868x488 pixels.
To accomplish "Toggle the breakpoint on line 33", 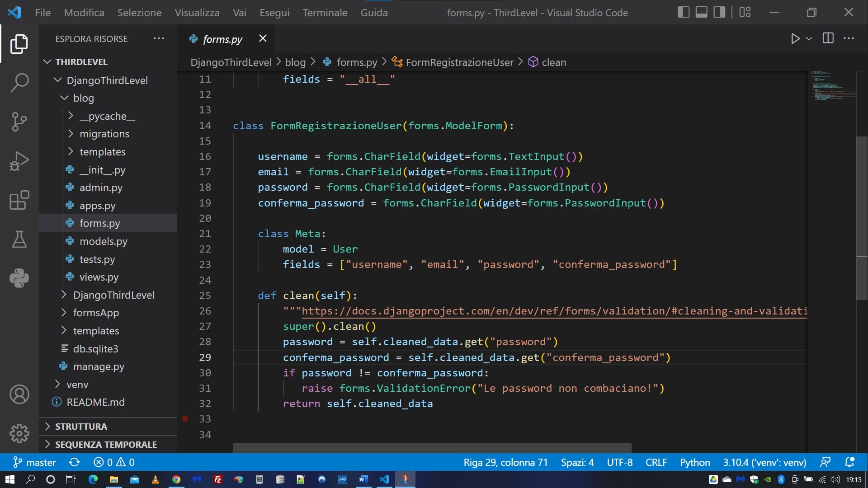I will 185,419.
